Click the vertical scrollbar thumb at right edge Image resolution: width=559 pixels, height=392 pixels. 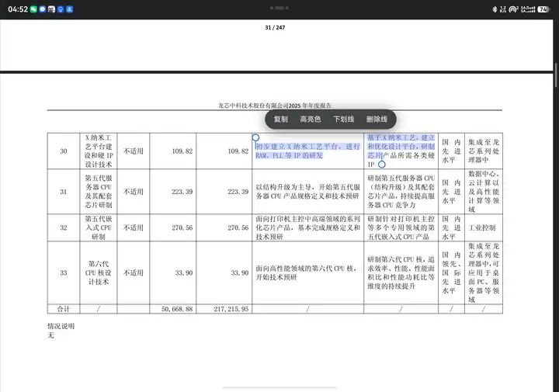tap(556, 75)
